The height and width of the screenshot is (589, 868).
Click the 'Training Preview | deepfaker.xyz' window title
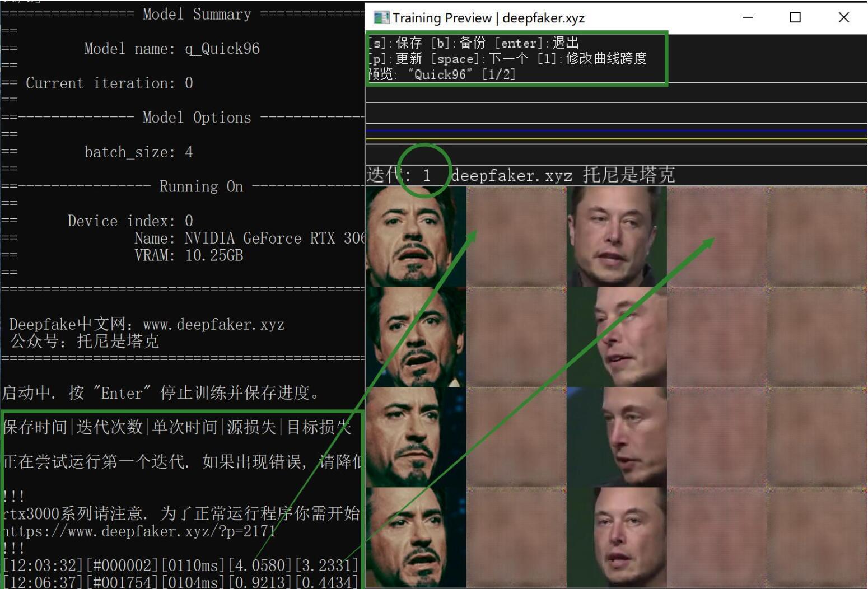click(x=488, y=18)
